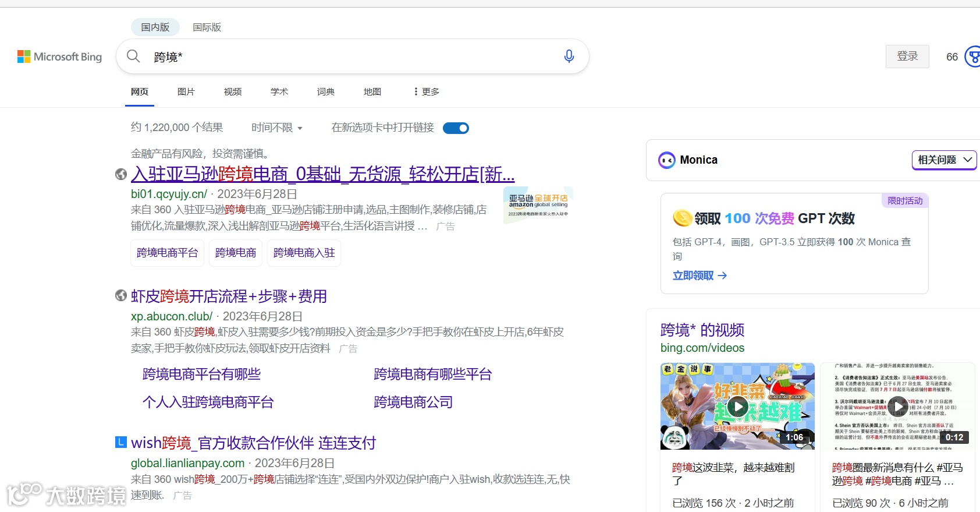
Task: Open the global.lianlianpay.com URL
Action: tap(187, 463)
